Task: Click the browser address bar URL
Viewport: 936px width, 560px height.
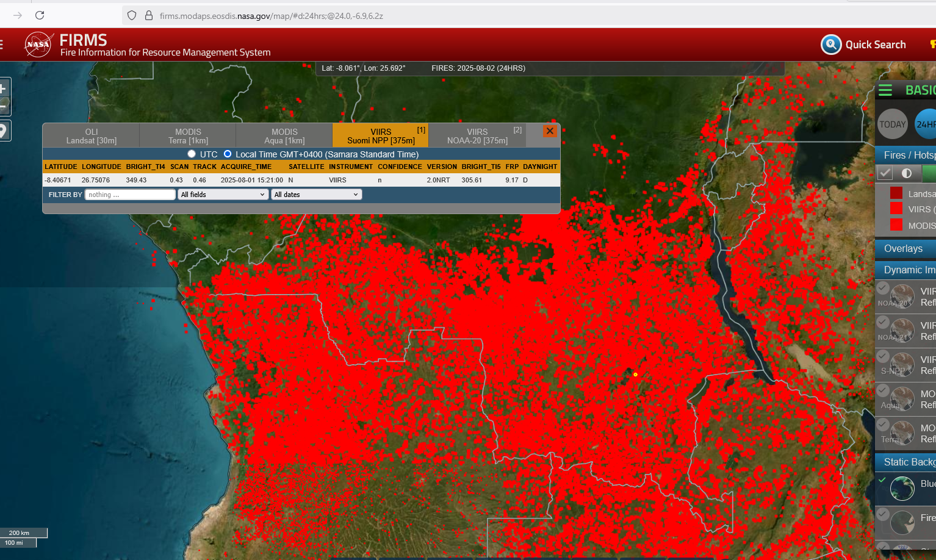Action: point(272,16)
